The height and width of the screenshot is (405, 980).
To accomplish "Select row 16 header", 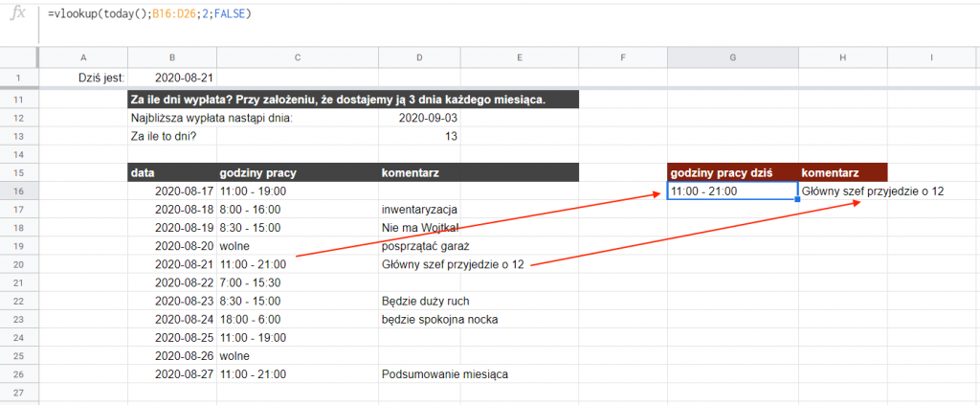I will click(x=19, y=191).
